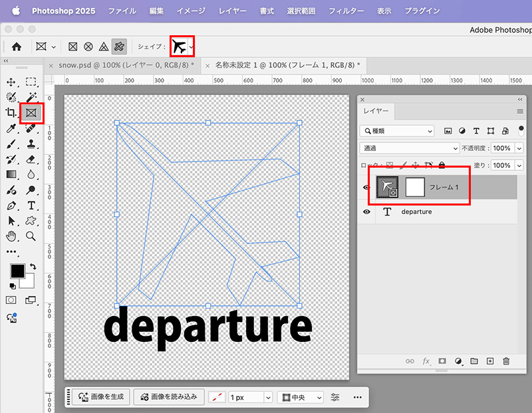Choose the triangle frame shape option
The width and height of the screenshot is (532, 413).
tap(104, 47)
